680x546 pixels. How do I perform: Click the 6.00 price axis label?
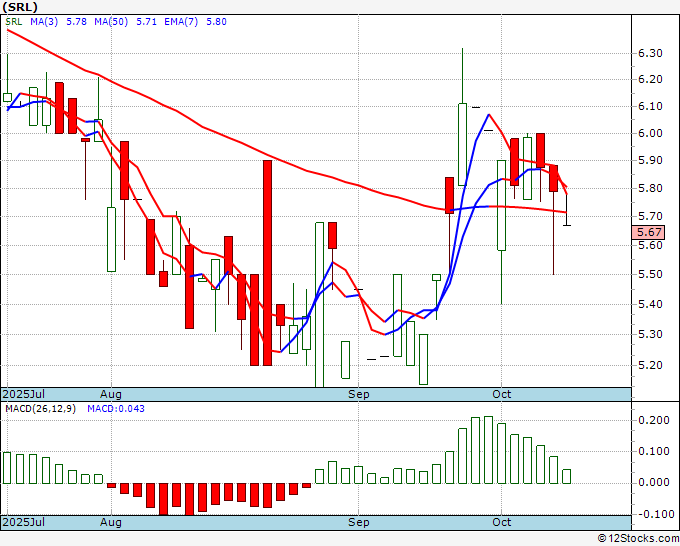tap(650, 133)
